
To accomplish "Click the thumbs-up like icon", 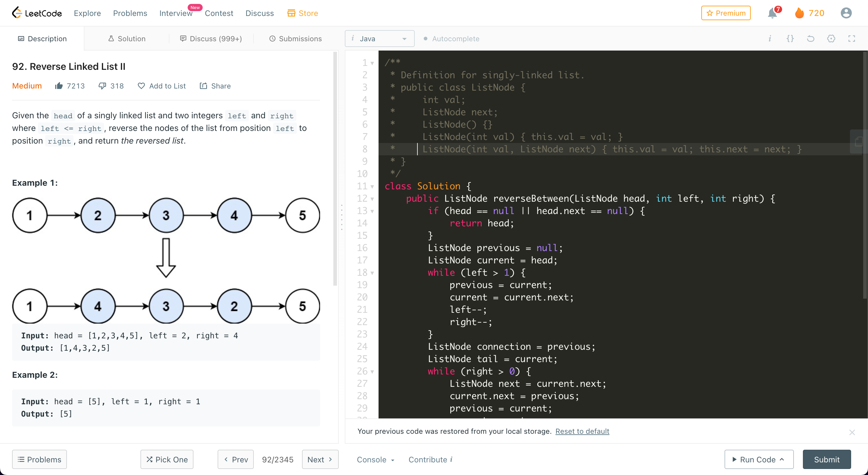I will point(59,86).
